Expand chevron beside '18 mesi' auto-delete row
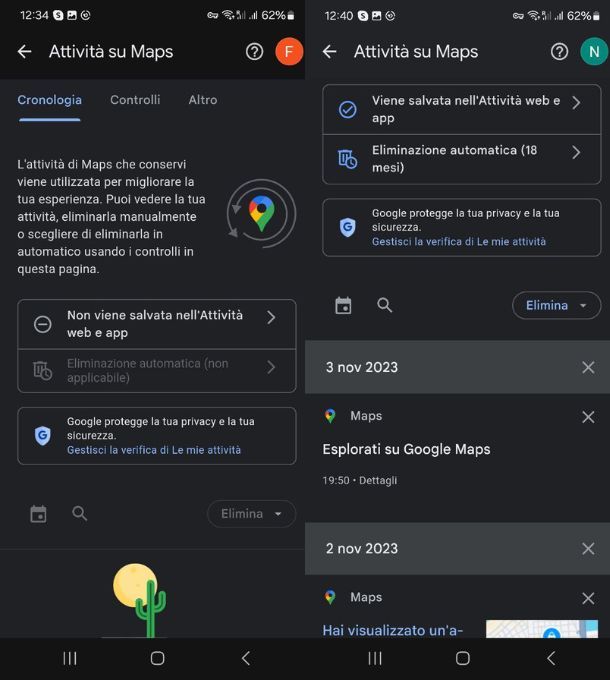 click(x=576, y=152)
